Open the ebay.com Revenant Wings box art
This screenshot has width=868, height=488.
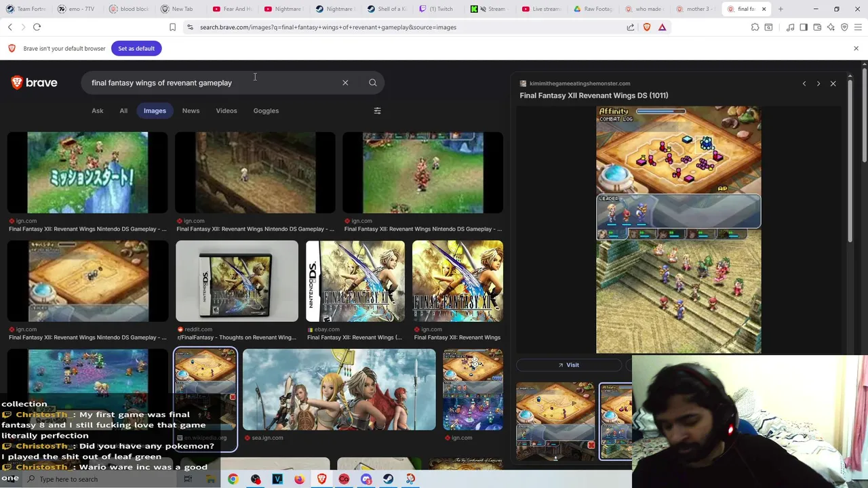(x=355, y=281)
